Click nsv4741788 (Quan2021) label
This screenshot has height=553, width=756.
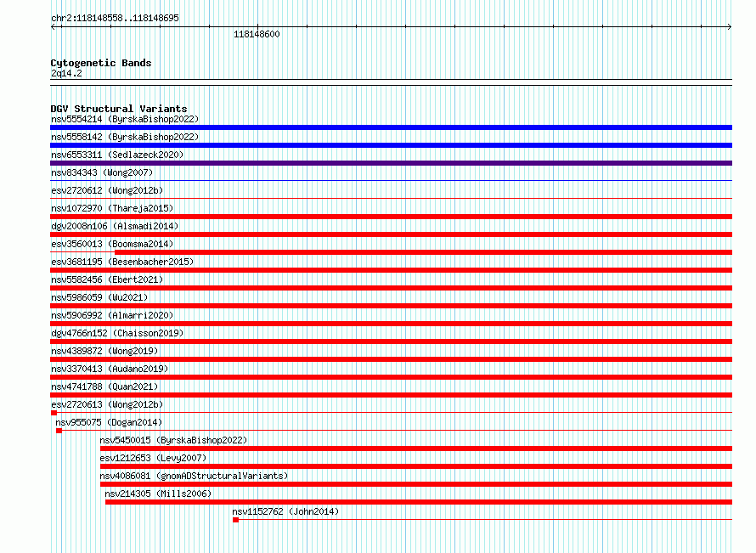[x=104, y=387]
